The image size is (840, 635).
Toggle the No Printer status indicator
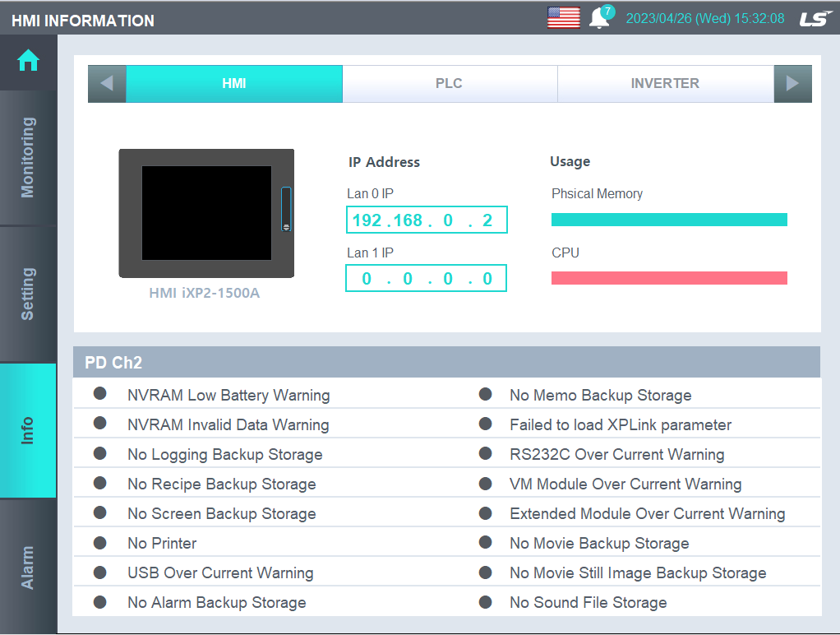pyautogui.click(x=99, y=543)
